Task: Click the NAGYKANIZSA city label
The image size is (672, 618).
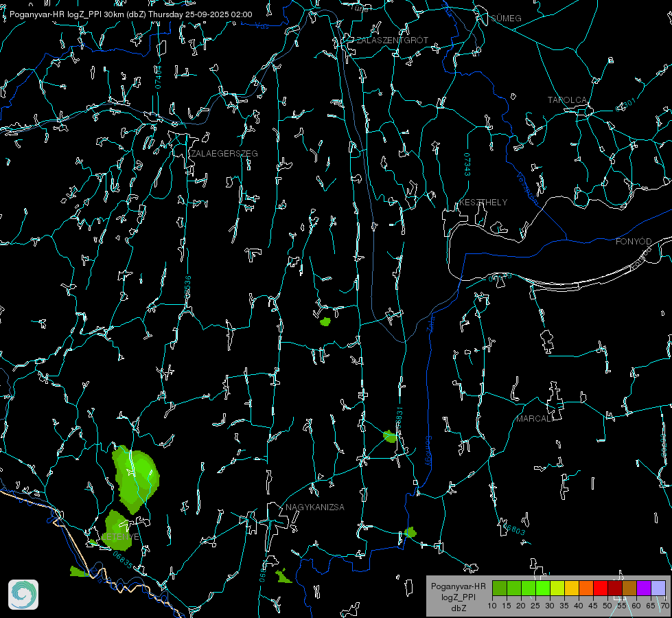Action: (x=315, y=507)
